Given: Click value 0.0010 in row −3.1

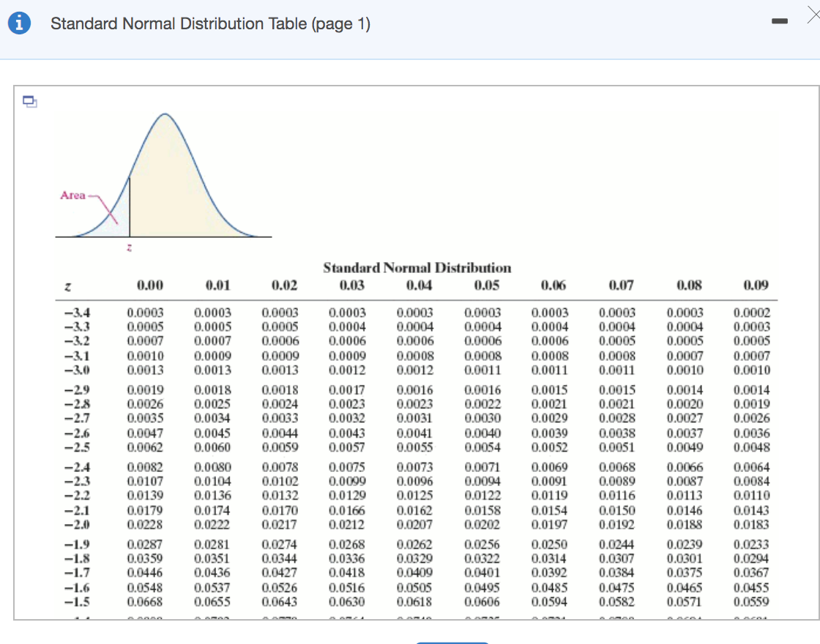Looking at the screenshot, I should coord(145,356).
